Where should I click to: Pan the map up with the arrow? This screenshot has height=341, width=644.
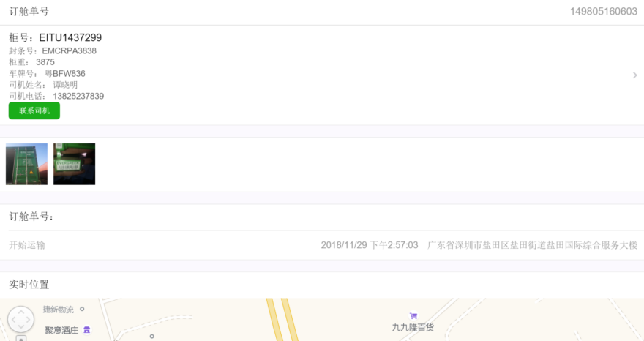point(20,312)
